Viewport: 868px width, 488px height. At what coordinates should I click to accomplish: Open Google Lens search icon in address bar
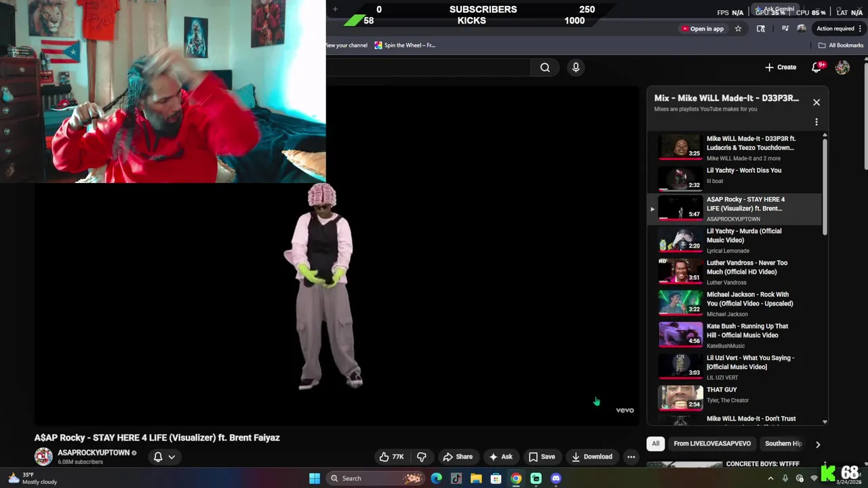click(761, 28)
